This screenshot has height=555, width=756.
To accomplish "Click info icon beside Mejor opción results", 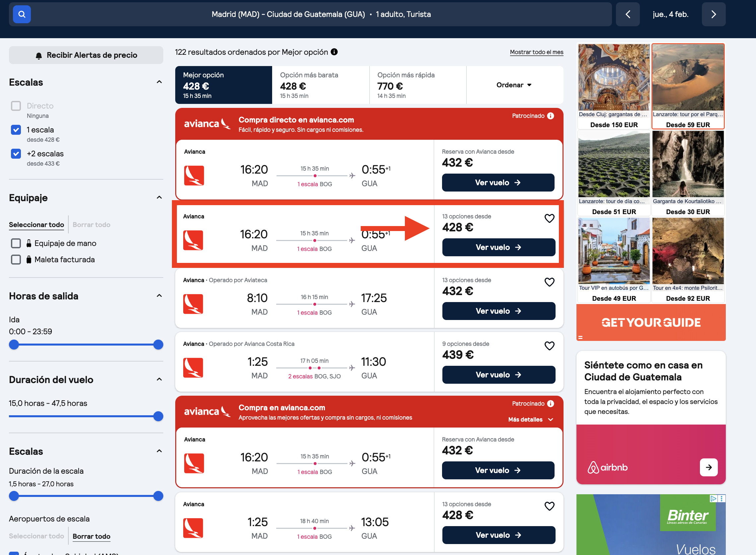I will pos(334,52).
